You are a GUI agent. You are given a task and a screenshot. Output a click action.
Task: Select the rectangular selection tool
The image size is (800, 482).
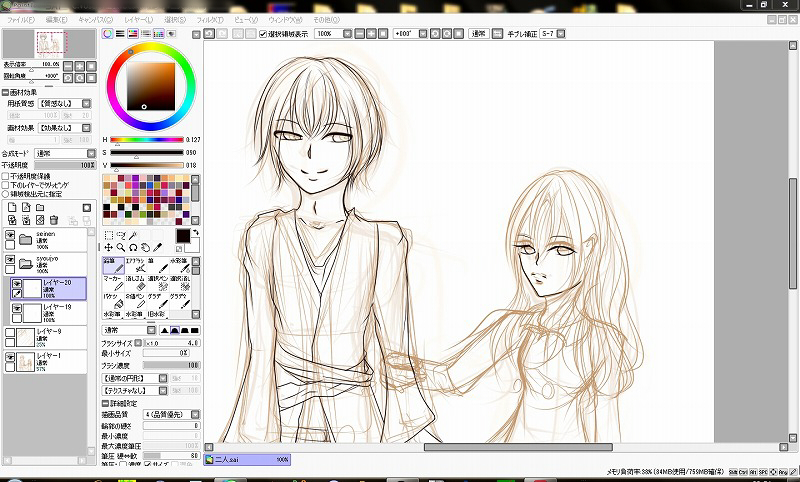click(x=109, y=235)
